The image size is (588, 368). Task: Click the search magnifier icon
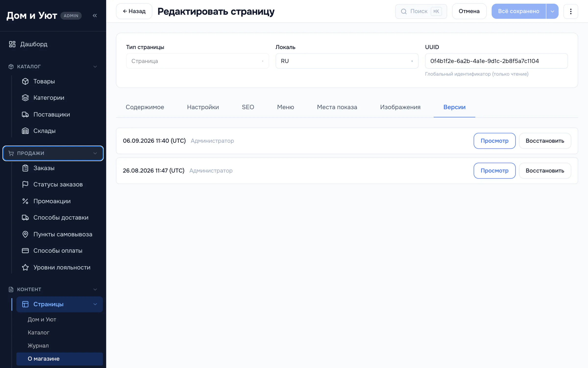point(404,11)
